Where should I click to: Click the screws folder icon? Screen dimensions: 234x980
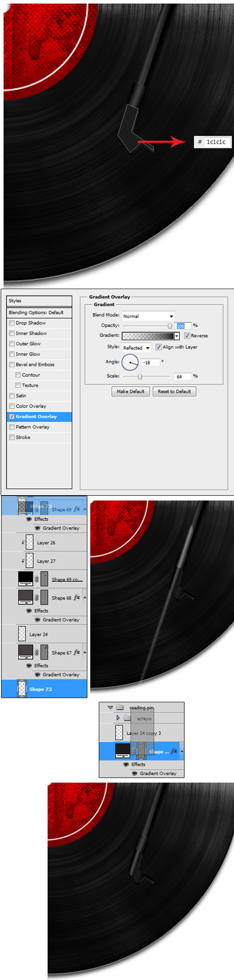pyautogui.click(x=127, y=718)
